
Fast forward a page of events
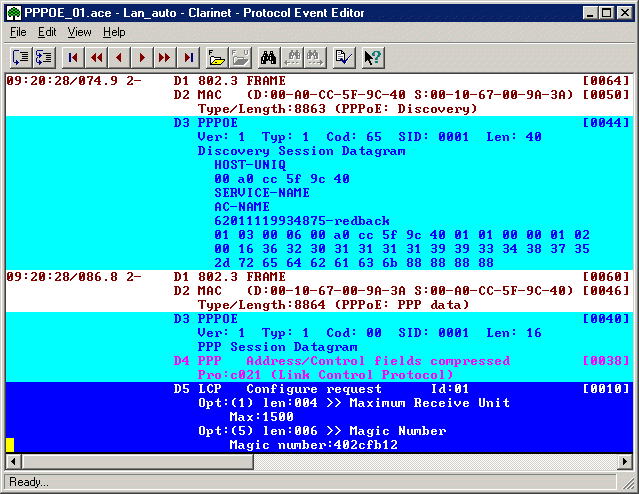[x=165, y=57]
